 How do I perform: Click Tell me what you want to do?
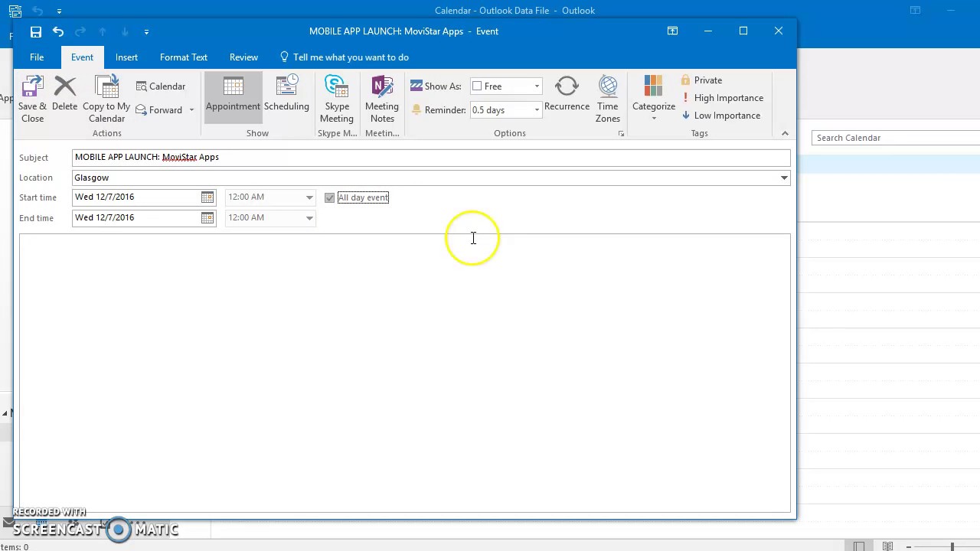pyautogui.click(x=344, y=57)
